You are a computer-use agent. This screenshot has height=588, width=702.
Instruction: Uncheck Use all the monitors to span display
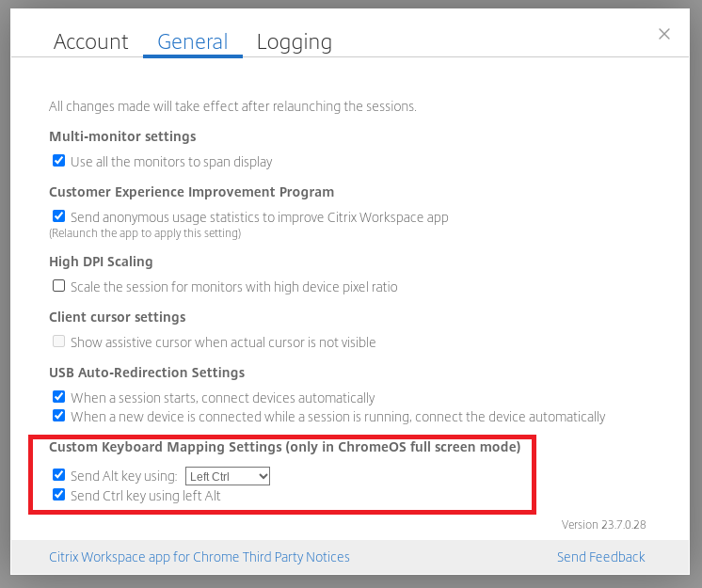click(58, 161)
